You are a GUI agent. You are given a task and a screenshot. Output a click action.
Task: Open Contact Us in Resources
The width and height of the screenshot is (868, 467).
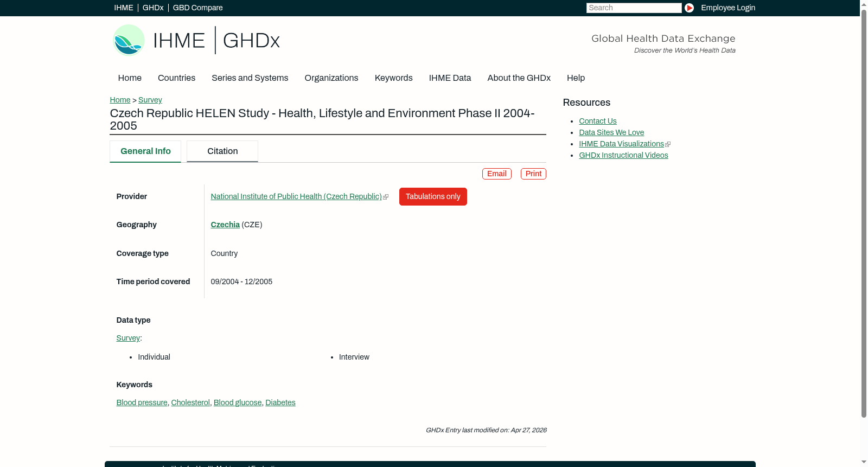pyautogui.click(x=598, y=121)
